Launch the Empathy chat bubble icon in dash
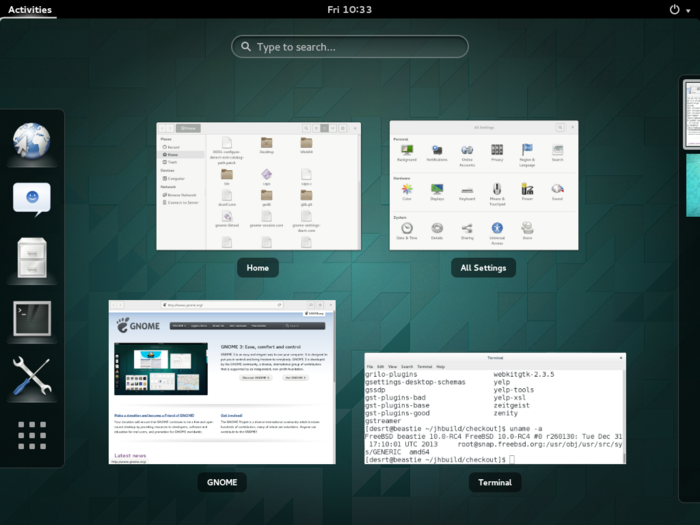Image resolution: width=700 pixels, height=525 pixels. [x=32, y=198]
